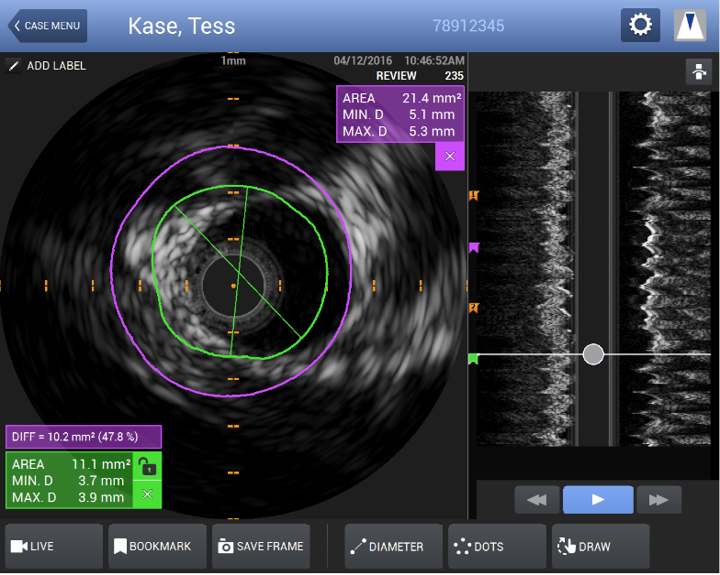Click the print icon above the longitudinal view
The height and width of the screenshot is (575, 720).
698,72
